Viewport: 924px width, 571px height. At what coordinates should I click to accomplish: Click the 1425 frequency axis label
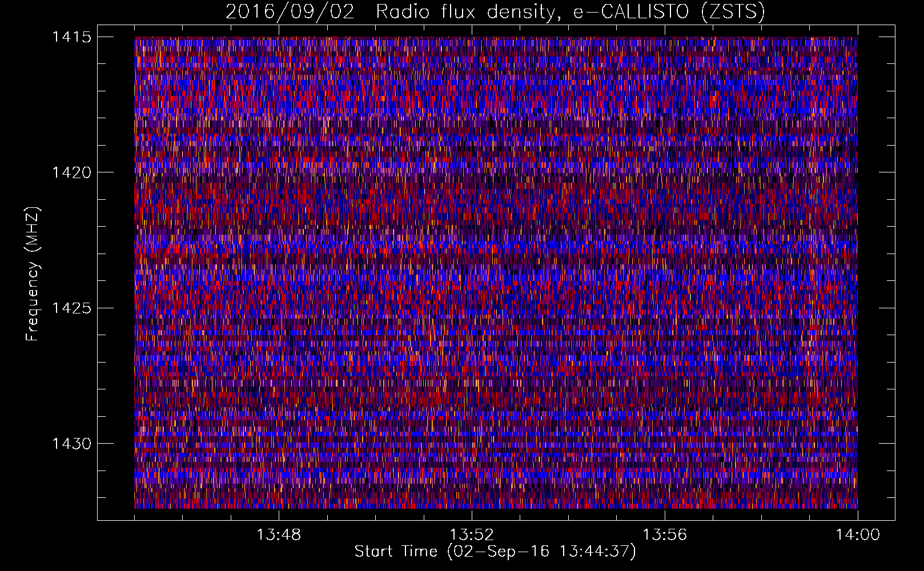[71, 308]
